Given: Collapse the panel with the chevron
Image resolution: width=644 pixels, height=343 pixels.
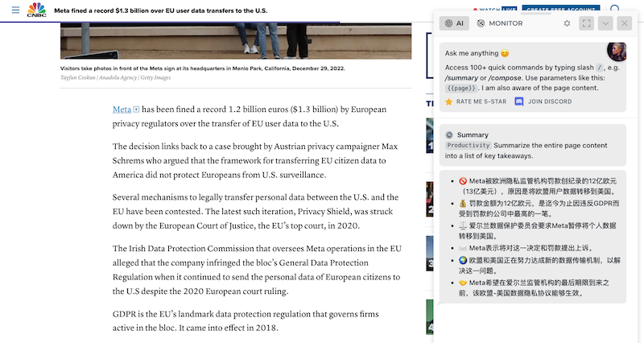Looking at the screenshot, I should coord(605,23).
